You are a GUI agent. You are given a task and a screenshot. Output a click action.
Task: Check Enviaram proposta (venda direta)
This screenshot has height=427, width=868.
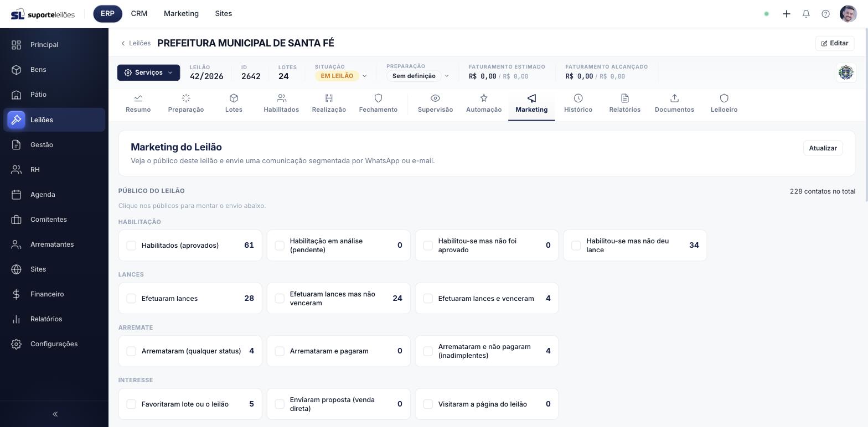[x=280, y=404]
